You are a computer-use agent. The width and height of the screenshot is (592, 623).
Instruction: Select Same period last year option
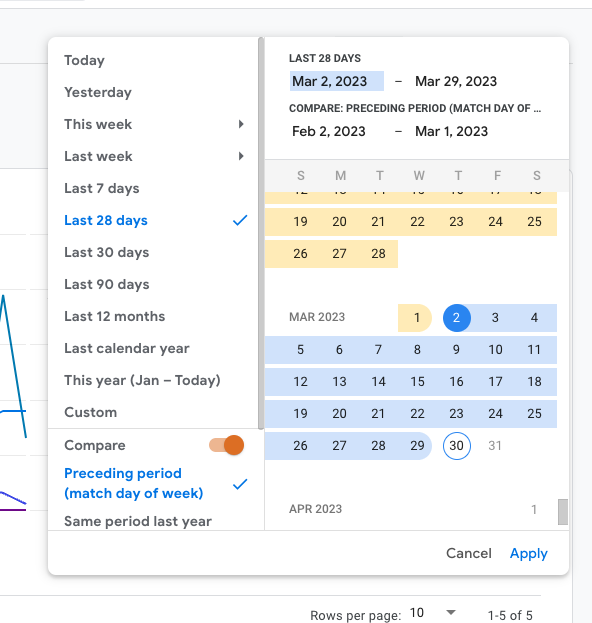coord(138,521)
